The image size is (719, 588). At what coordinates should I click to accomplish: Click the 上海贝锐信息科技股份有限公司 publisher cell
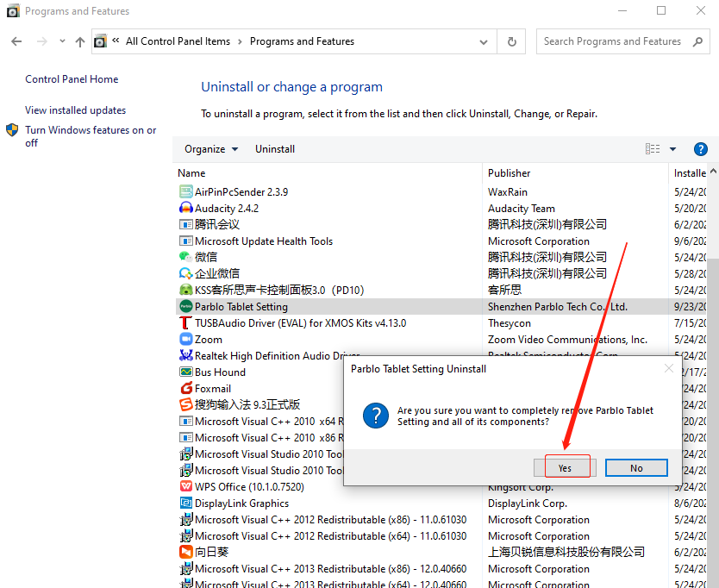(x=566, y=552)
